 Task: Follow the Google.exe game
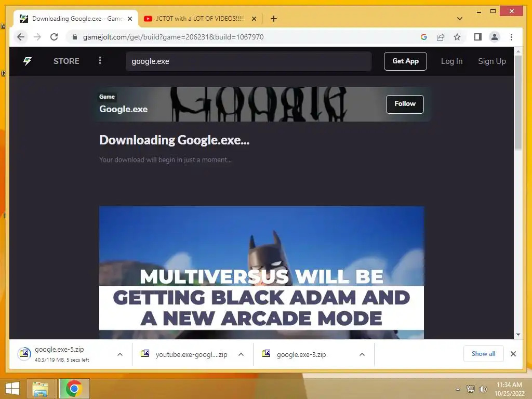click(x=405, y=104)
